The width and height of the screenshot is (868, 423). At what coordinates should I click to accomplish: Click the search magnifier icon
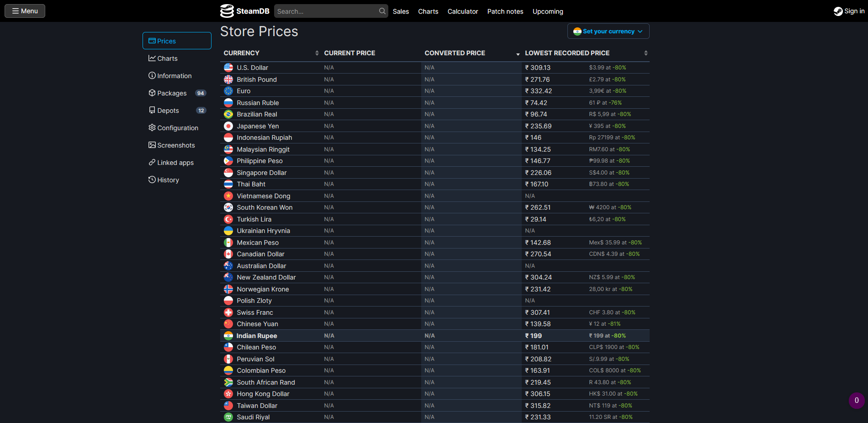382,11
